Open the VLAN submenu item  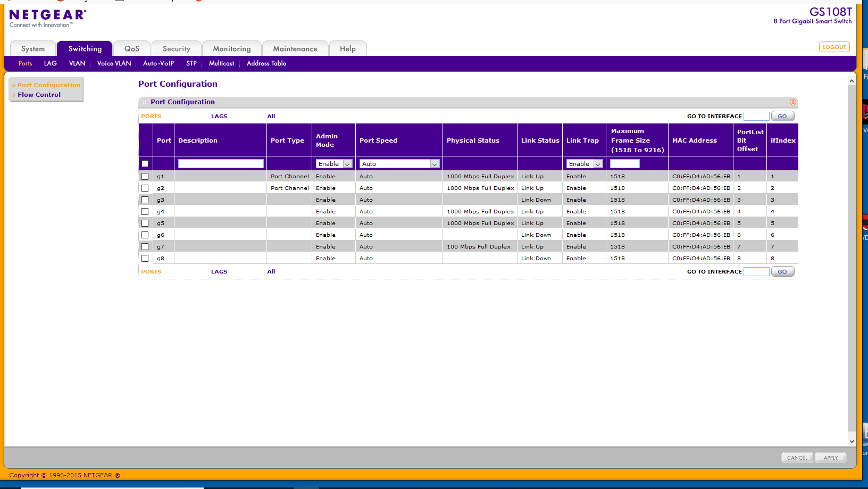pos(77,63)
